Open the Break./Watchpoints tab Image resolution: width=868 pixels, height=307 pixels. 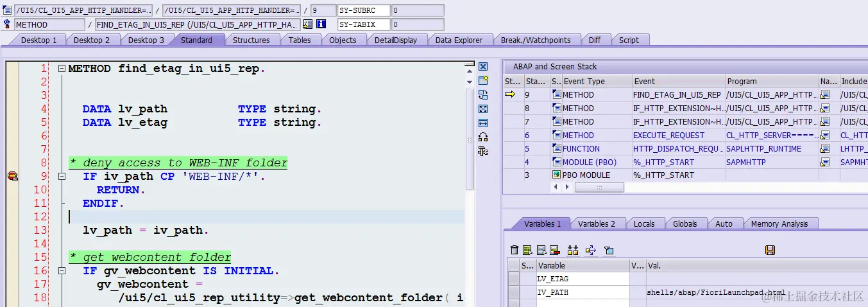[x=535, y=40]
